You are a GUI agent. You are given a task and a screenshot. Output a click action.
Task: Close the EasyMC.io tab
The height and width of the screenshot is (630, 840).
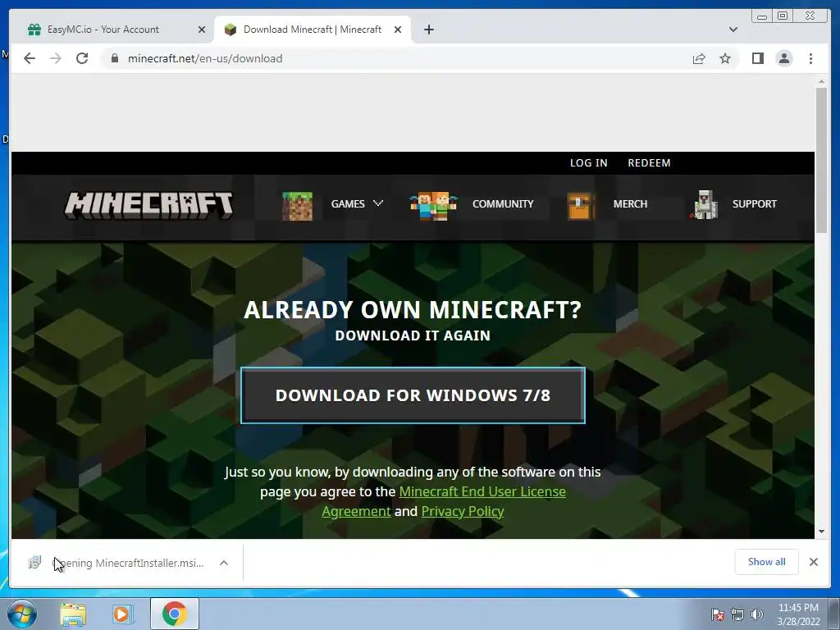[202, 30]
